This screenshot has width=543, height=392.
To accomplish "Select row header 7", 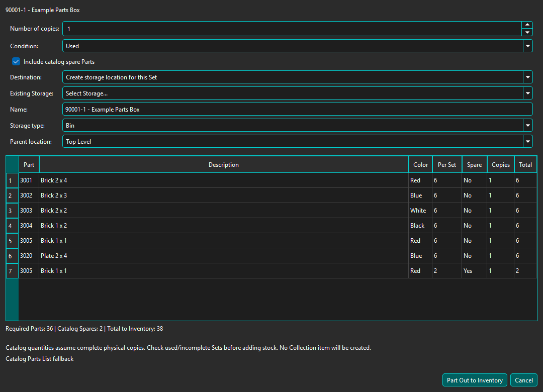I will (x=12, y=271).
